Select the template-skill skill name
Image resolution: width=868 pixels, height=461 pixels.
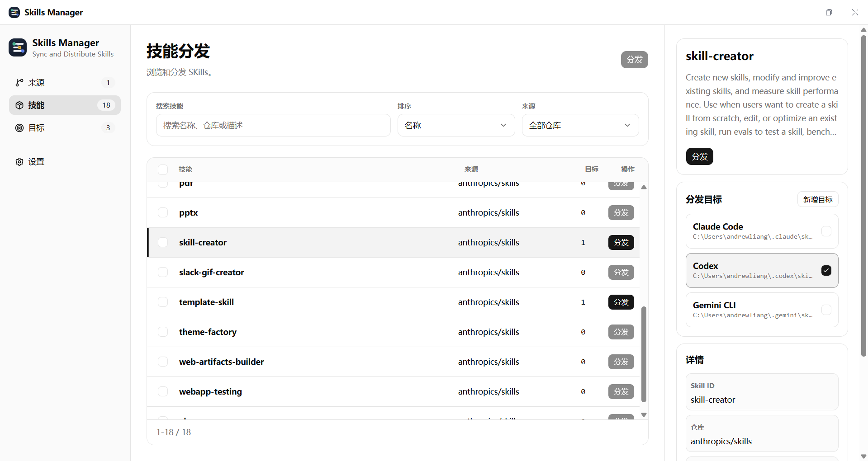coord(206,302)
